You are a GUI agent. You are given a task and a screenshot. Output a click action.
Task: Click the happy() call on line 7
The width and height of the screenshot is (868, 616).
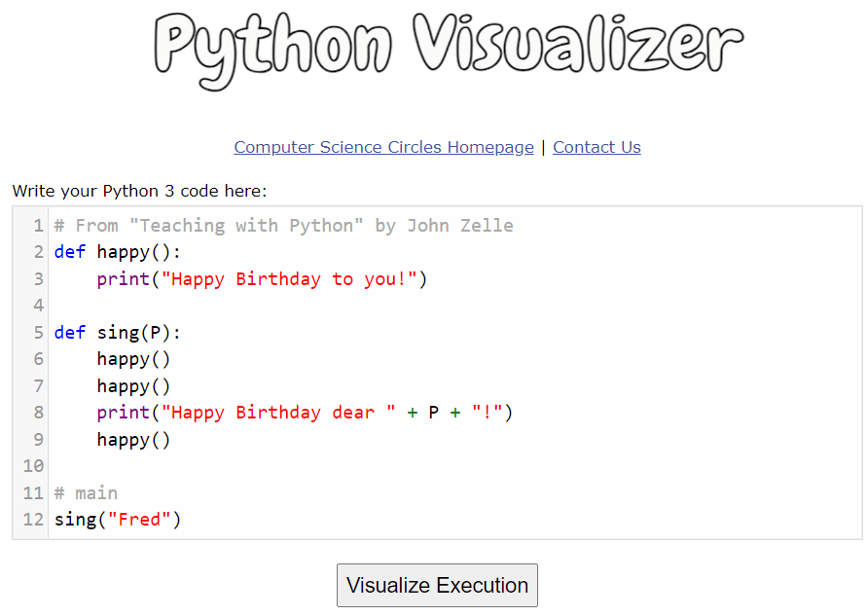click(x=133, y=386)
